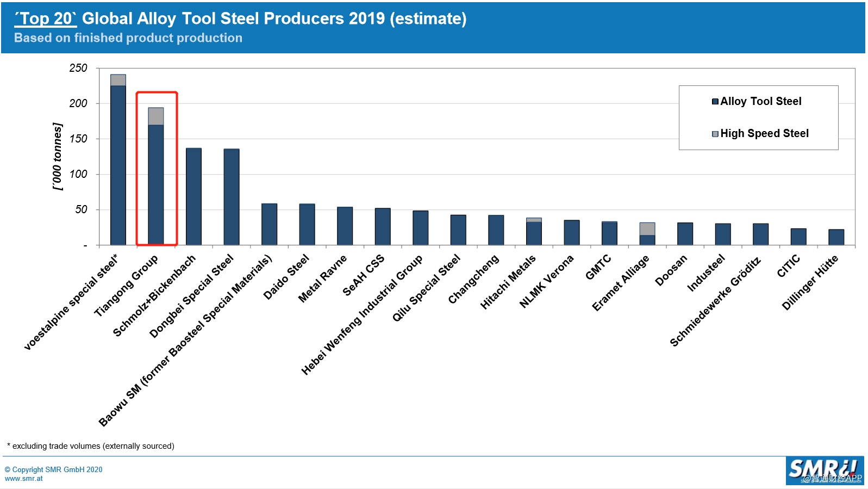Click the Dongbei Special Steel bar

coord(232,197)
